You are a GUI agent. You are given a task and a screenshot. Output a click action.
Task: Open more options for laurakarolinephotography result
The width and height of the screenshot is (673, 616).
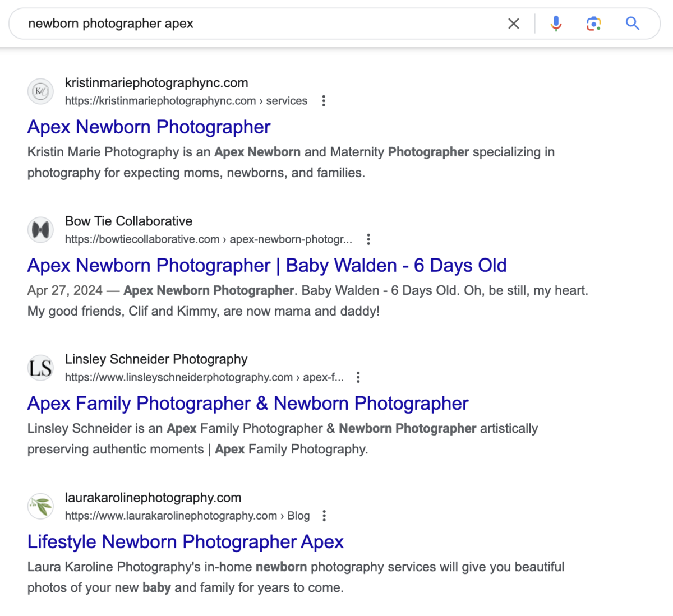pos(324,516)
